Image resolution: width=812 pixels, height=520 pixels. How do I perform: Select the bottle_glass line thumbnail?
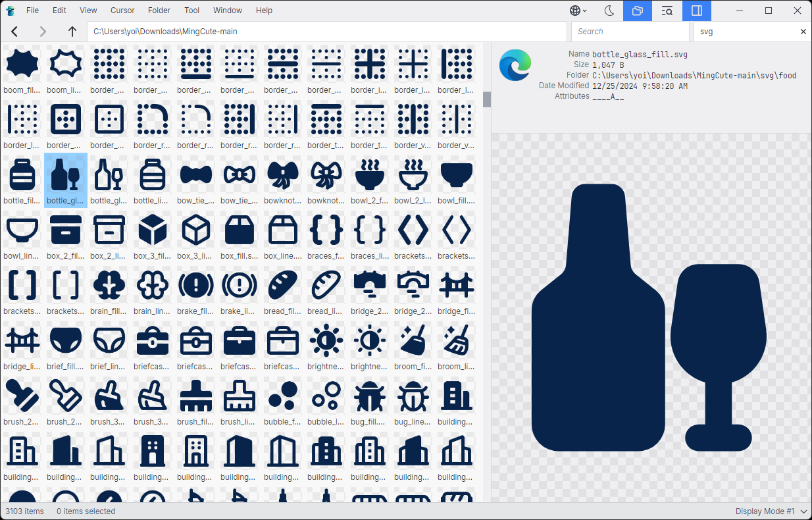point(109,180)
